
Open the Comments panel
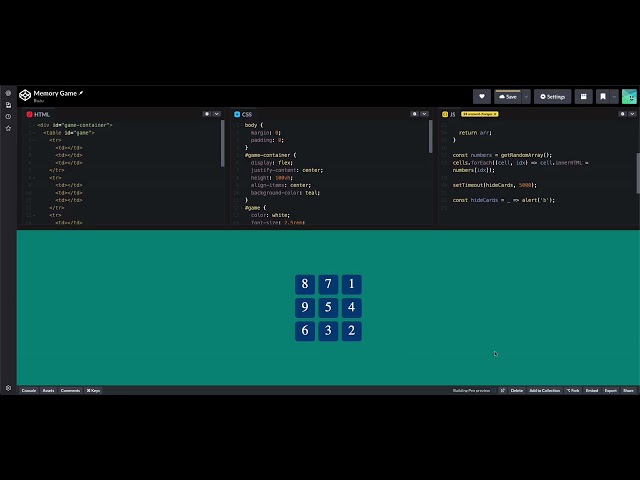coord(71,391)
